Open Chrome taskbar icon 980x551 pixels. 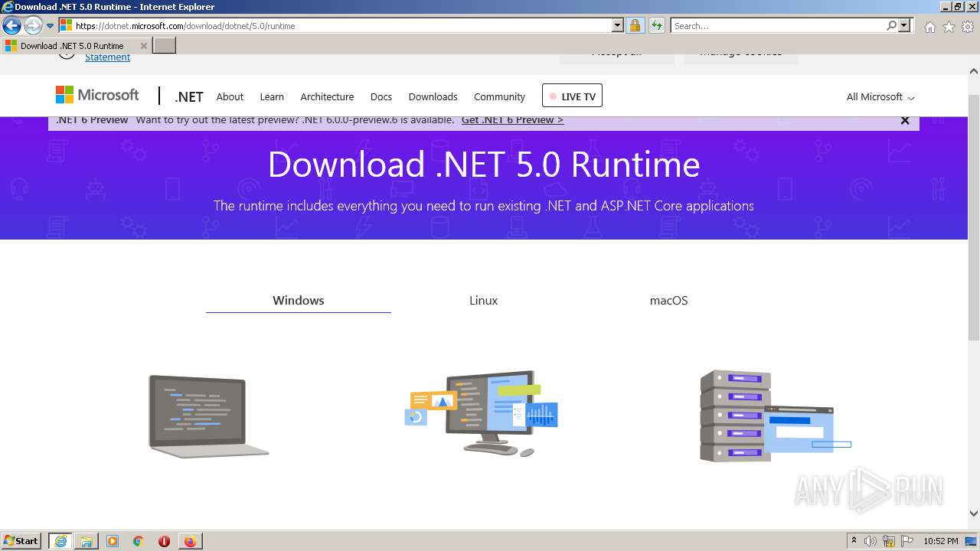139,541
